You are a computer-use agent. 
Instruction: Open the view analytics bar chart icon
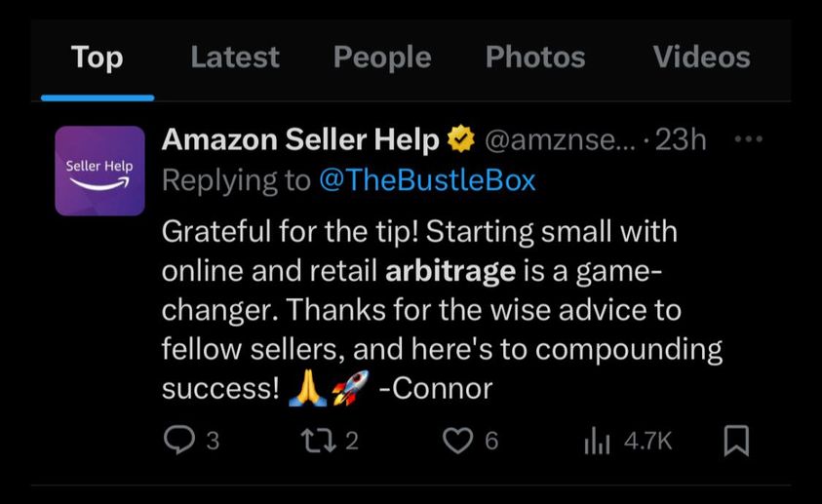(597, 440)
